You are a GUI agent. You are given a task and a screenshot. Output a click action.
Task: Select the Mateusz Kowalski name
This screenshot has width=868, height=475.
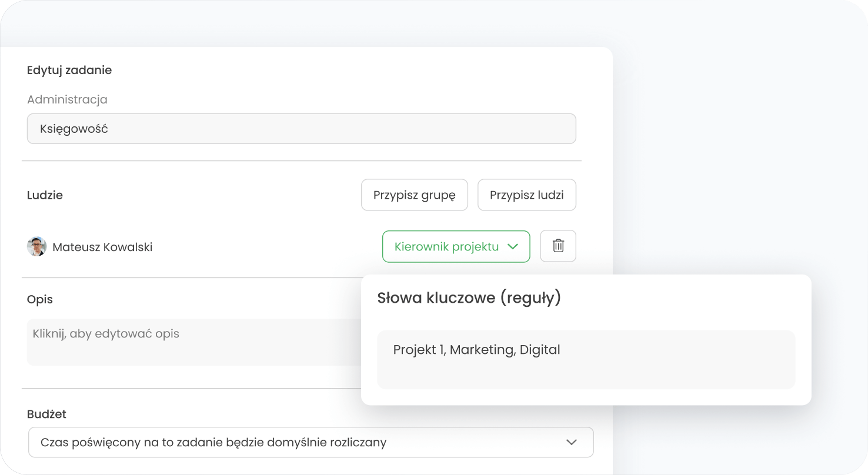pos(102,247)
